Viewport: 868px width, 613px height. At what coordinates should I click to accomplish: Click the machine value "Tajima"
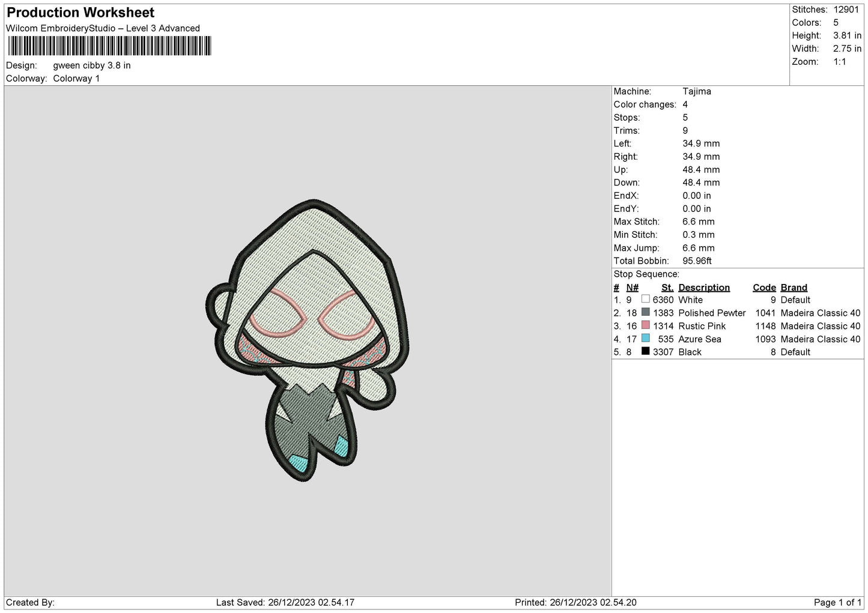tap(697, 91)
